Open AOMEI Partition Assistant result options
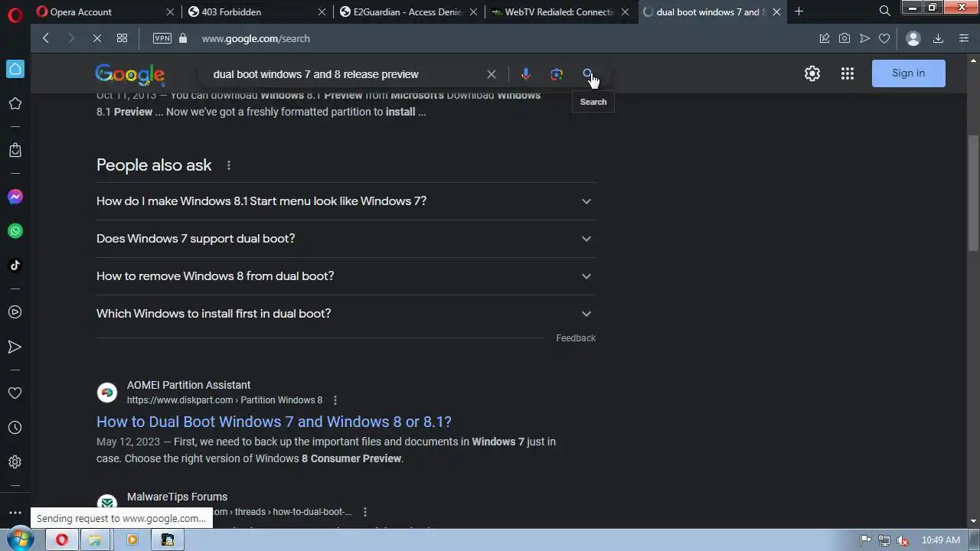 335,400
